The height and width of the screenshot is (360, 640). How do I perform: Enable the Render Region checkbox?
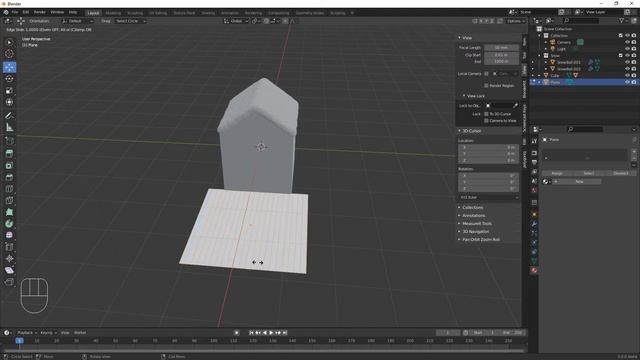486,86
